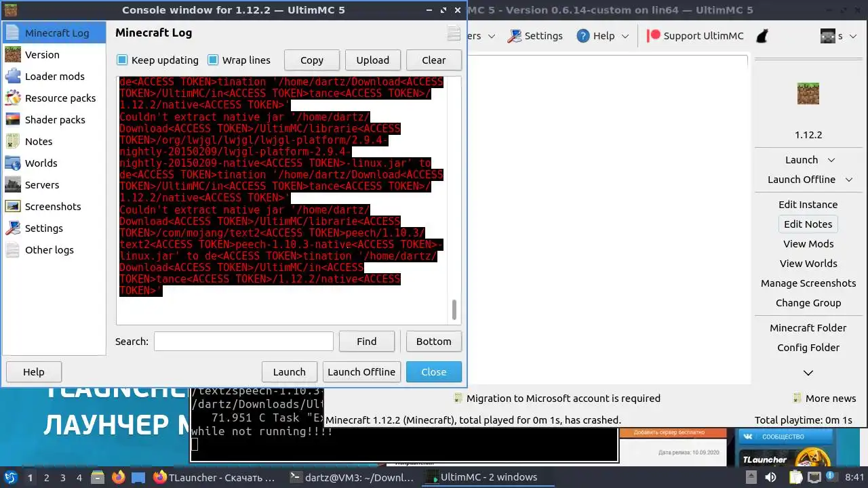The width and height of the screenshot is (868, 488).
Task: Click the console Launch button
Action: (290, 371)
